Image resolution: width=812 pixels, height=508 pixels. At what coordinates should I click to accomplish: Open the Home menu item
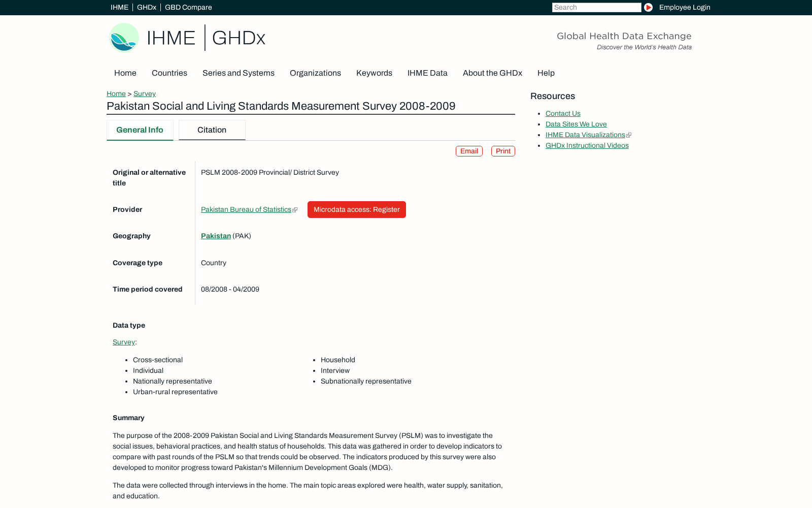(x=125, y=73)
